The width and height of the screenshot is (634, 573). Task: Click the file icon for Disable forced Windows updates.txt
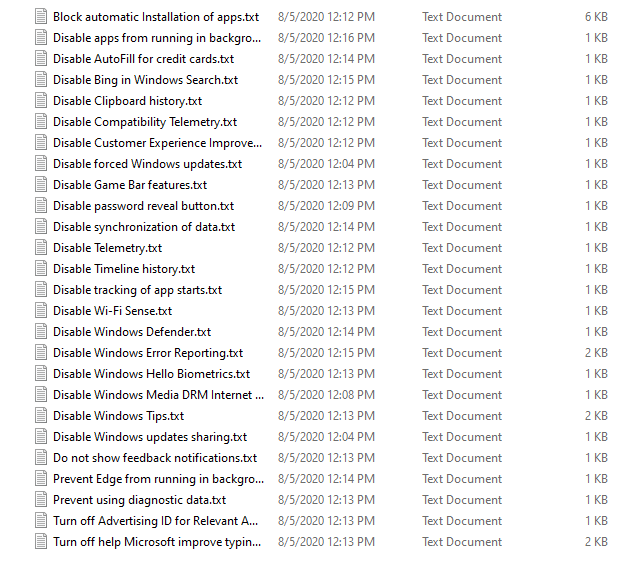[41, 164]
